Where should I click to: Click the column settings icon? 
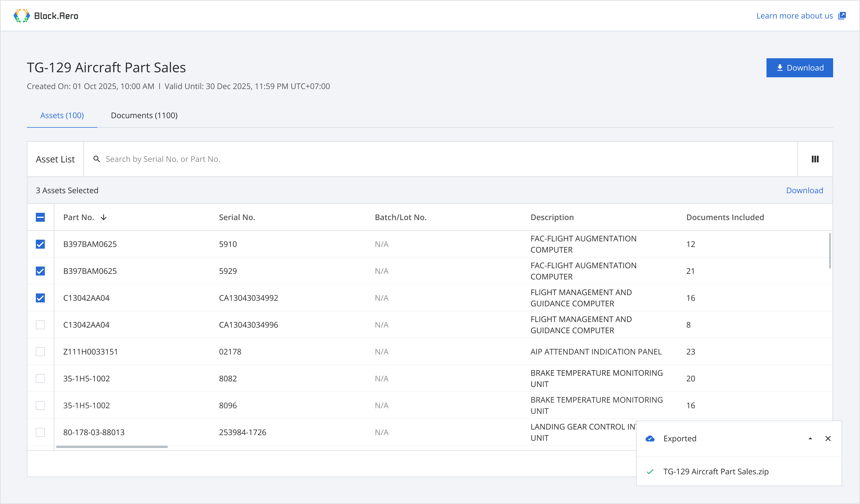click(x=815, y=159)
